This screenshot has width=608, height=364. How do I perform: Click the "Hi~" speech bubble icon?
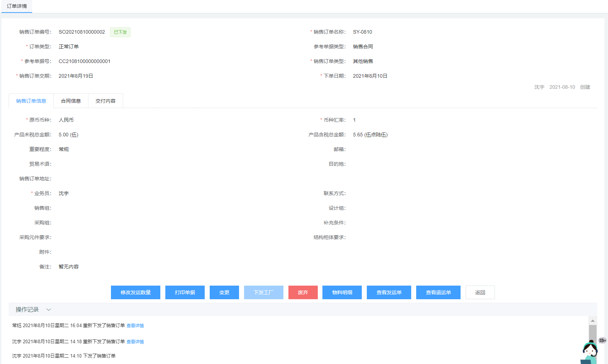coord(603,340)
